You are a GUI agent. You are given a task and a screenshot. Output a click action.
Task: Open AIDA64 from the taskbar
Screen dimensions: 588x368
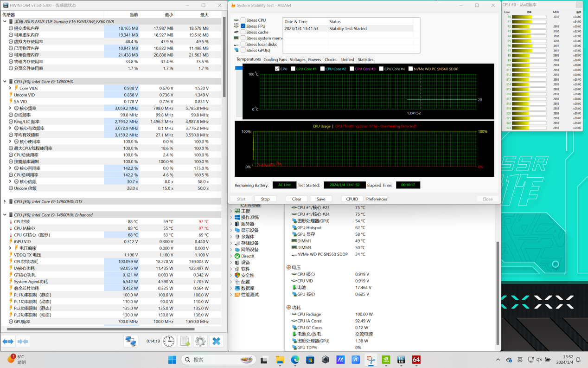click(416, 360)
